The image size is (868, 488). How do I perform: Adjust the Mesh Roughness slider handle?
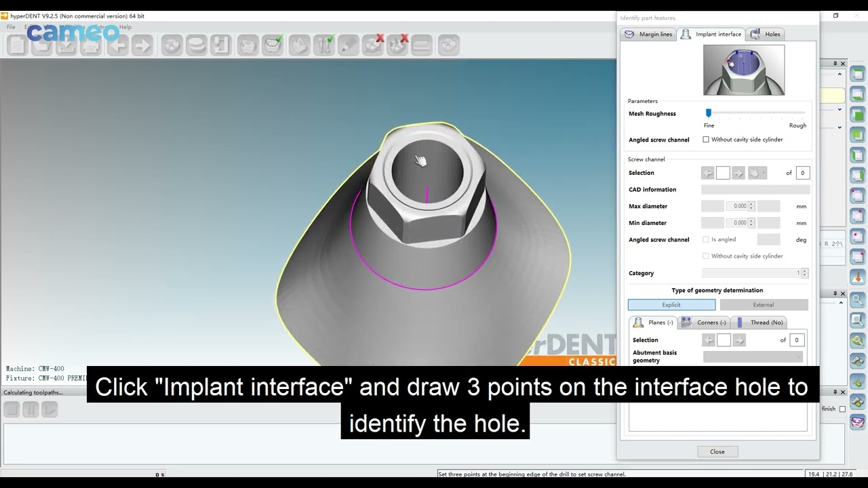pos(709,113)
